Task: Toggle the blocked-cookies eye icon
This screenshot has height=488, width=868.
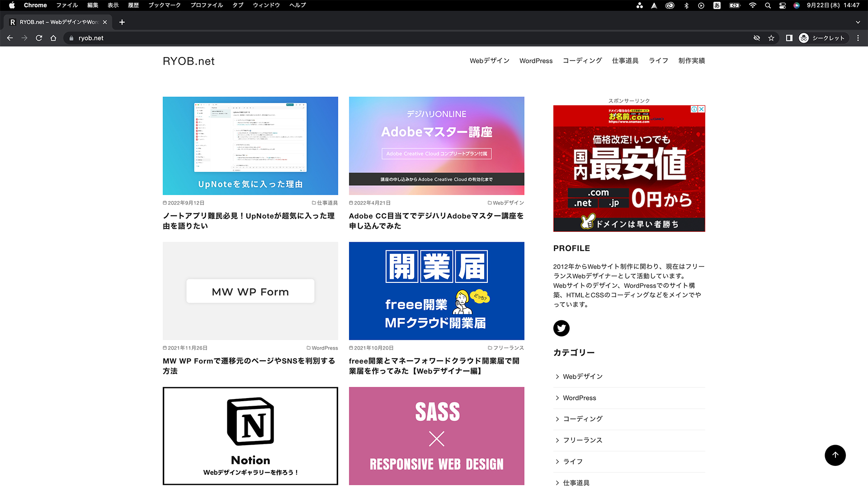Action: [757, 38]
